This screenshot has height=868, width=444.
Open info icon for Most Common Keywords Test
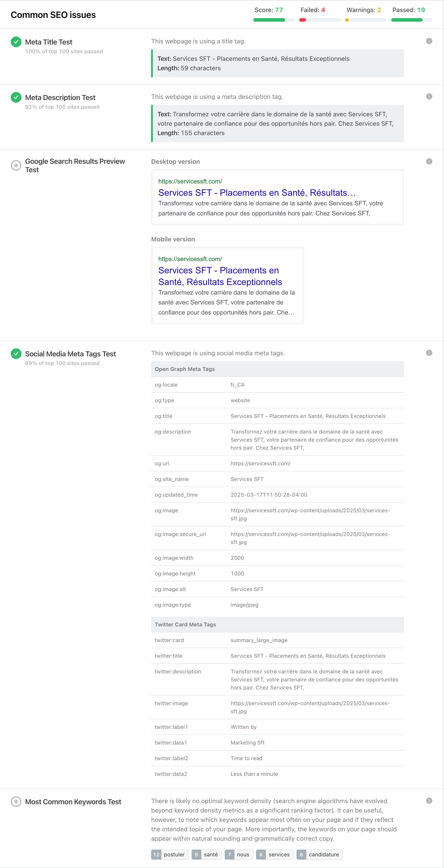tap(429, 801)
